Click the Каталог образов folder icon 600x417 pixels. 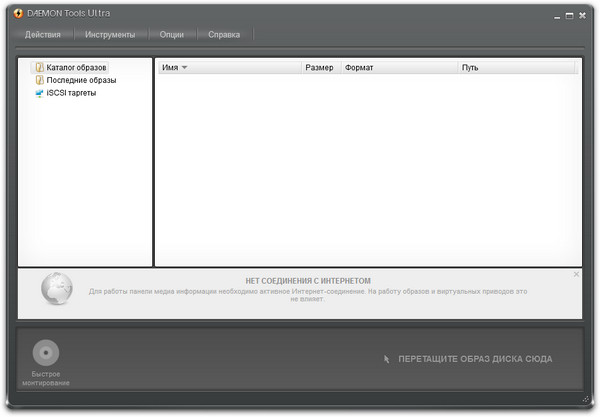coord(39,68)
